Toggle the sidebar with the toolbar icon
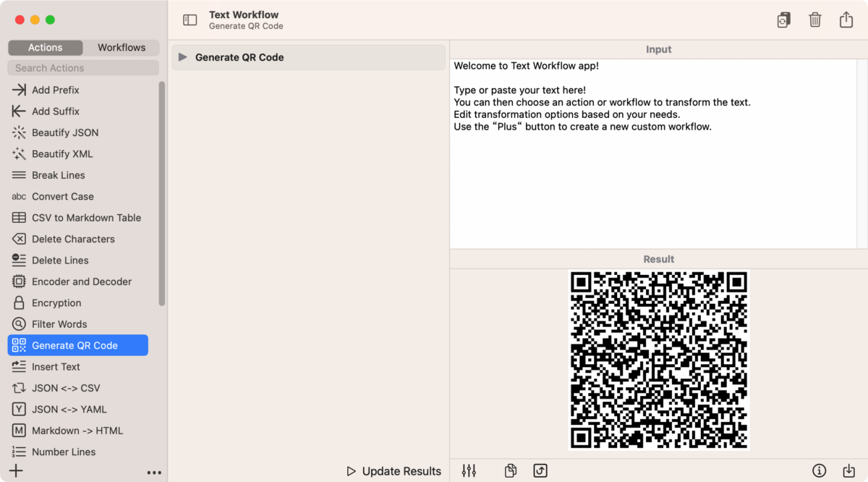 [x=190, y=20]
